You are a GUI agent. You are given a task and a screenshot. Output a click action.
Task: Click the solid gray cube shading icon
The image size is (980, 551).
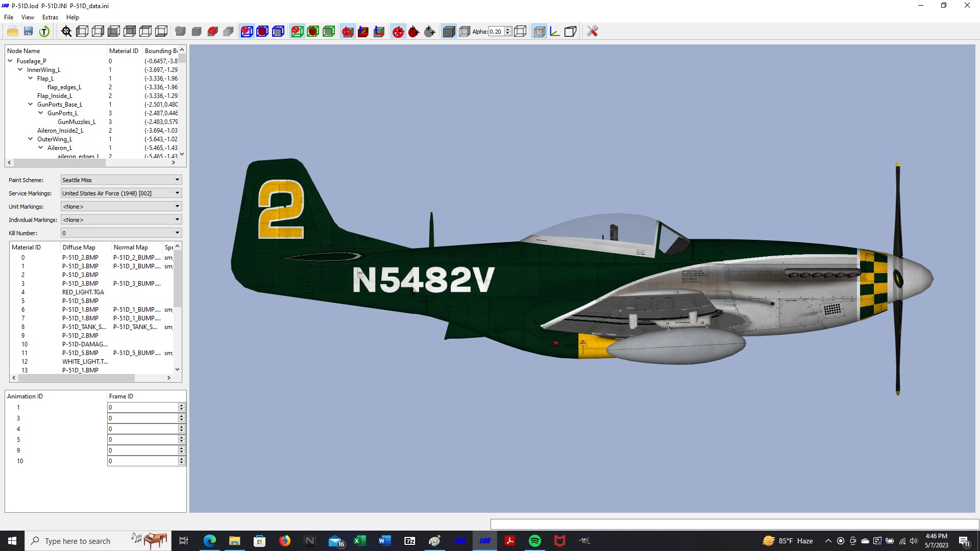449,32
